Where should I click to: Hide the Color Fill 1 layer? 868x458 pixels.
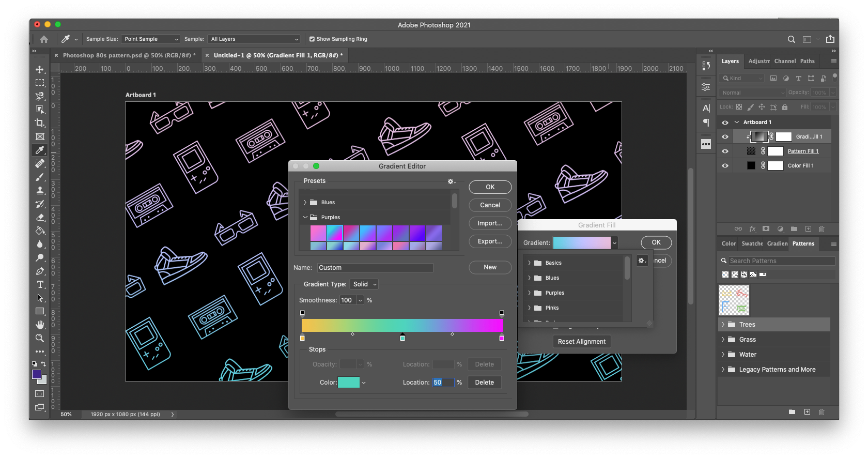pos(725,166)
